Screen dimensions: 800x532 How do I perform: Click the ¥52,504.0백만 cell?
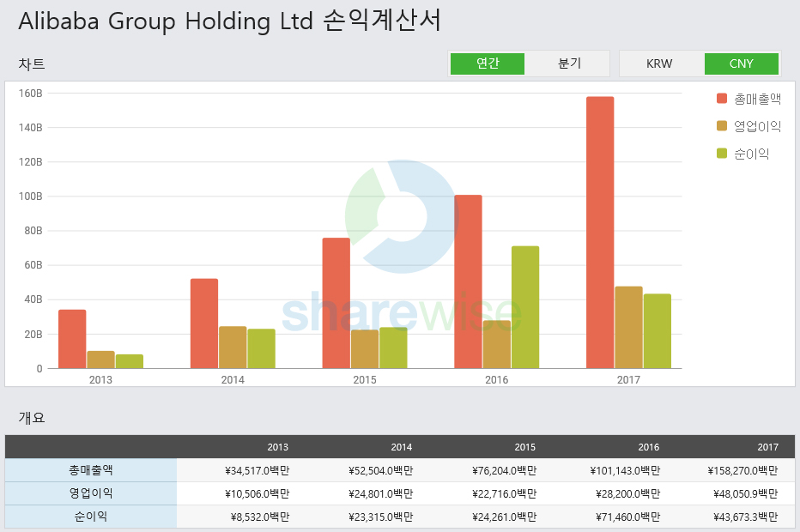coord(380,470)
